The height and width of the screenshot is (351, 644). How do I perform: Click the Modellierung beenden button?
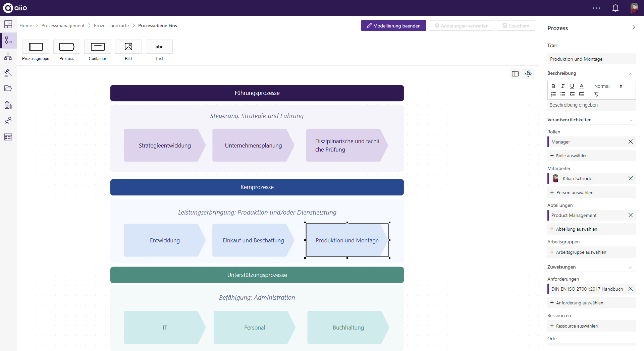pyautogui.click(x=393, y=25)
